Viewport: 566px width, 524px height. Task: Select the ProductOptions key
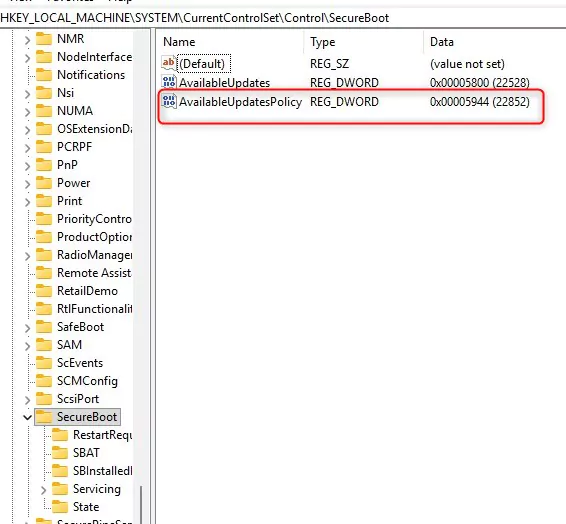[94, 237]
